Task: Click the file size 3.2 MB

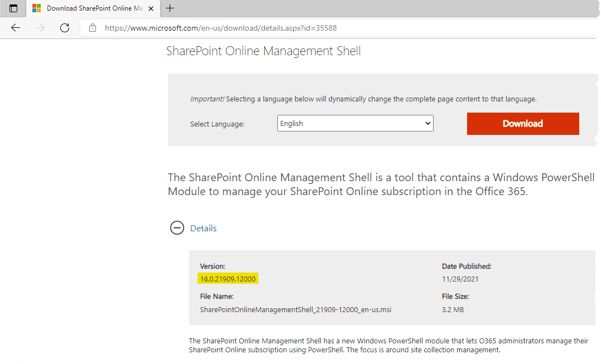Action: point(453,309)
